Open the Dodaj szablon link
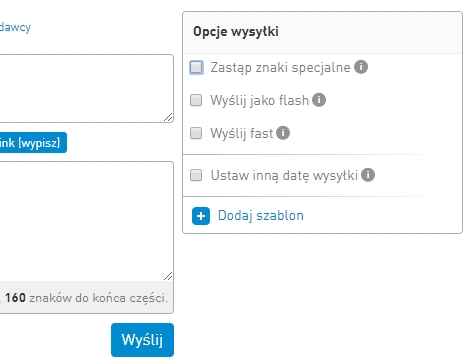 (261, 216)
